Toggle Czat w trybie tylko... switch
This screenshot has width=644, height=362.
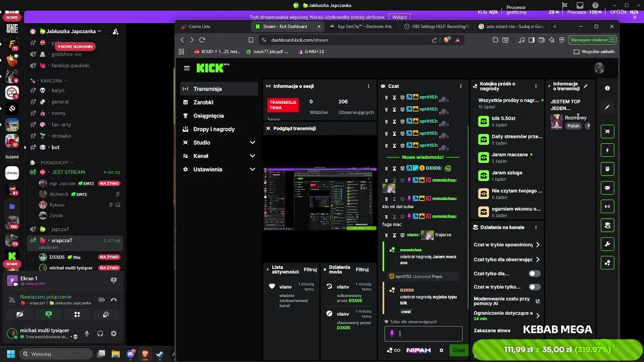pos(534,287)
